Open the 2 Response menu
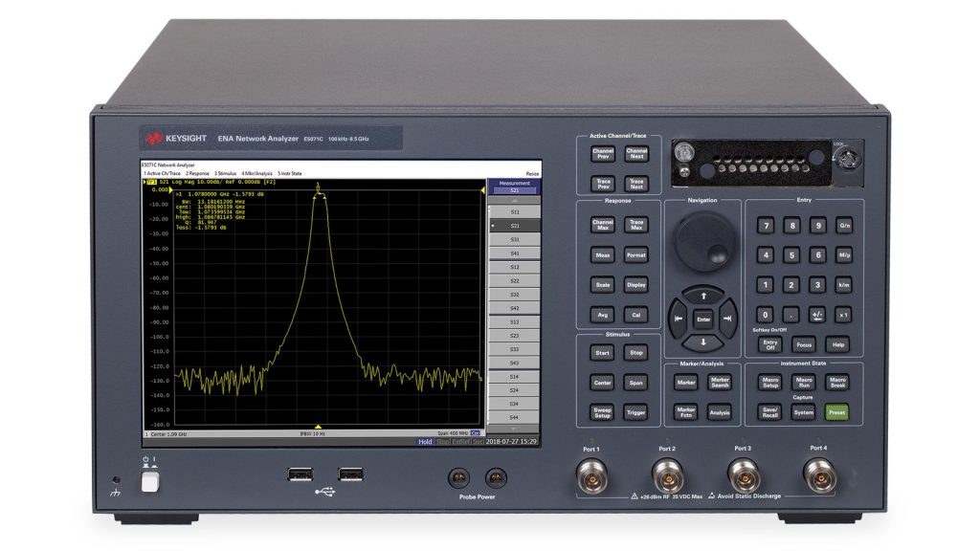 pyautogui.click(x=197, y=174)
